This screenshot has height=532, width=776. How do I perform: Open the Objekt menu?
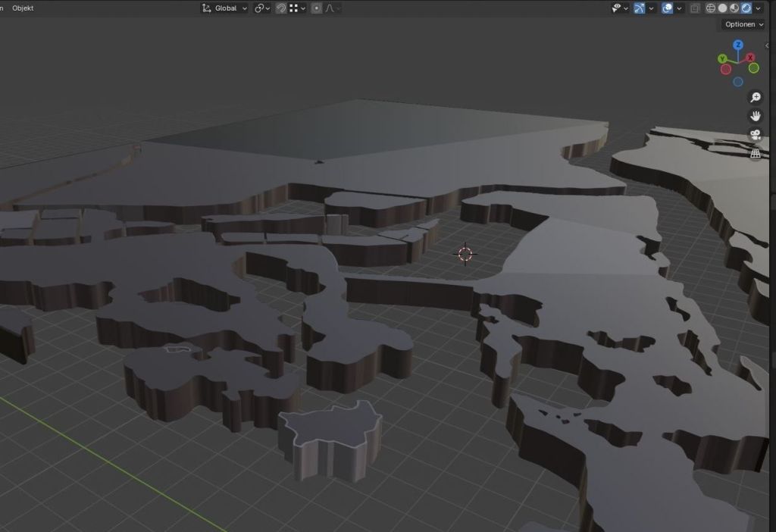[23, 8]
